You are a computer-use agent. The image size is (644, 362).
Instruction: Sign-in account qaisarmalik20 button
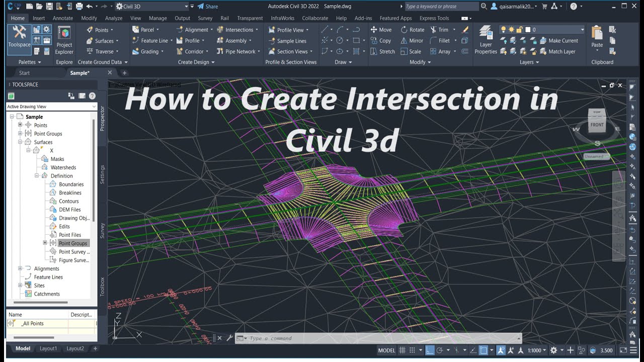pos(514,7)
